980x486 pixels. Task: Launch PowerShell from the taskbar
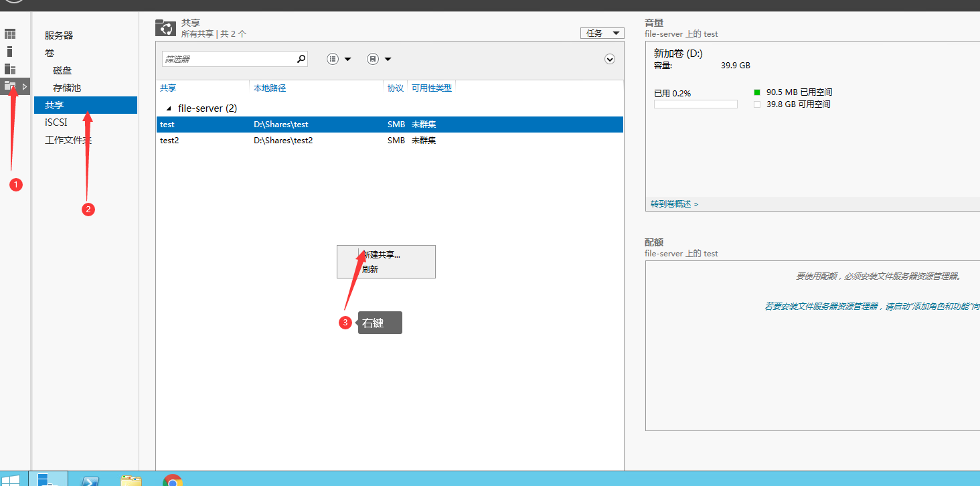click(x=90, y=481)
